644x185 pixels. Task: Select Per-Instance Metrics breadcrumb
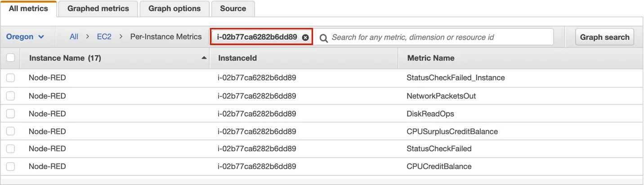[x=166, y=37]
